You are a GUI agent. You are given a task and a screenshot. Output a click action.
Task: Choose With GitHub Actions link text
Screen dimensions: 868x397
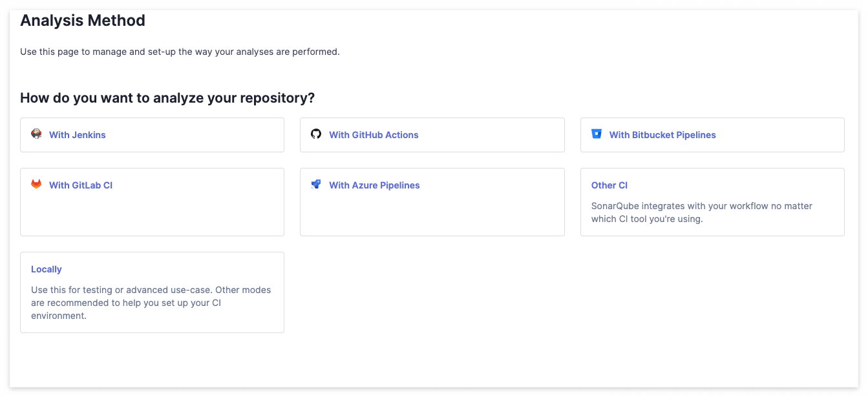tap(374, 135)
